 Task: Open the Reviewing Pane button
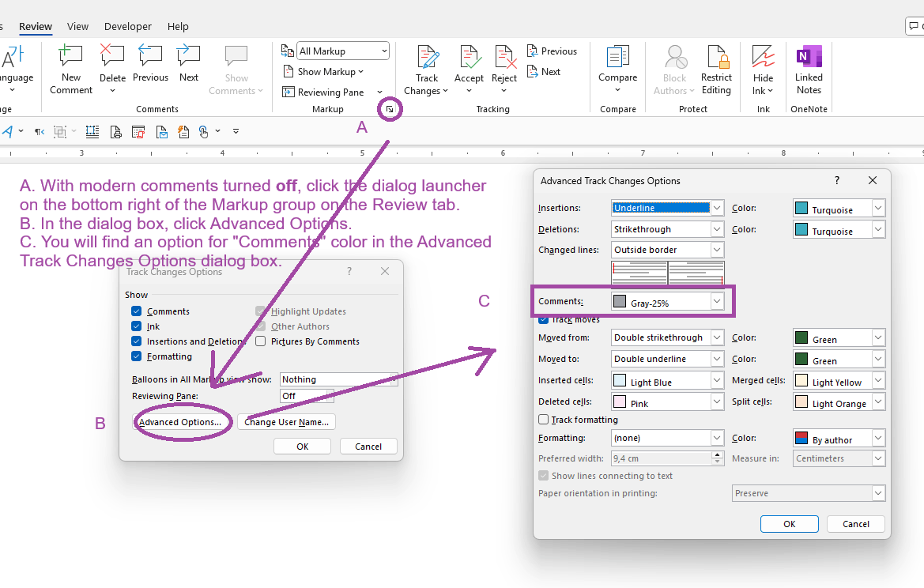click(x=323, y=92)
